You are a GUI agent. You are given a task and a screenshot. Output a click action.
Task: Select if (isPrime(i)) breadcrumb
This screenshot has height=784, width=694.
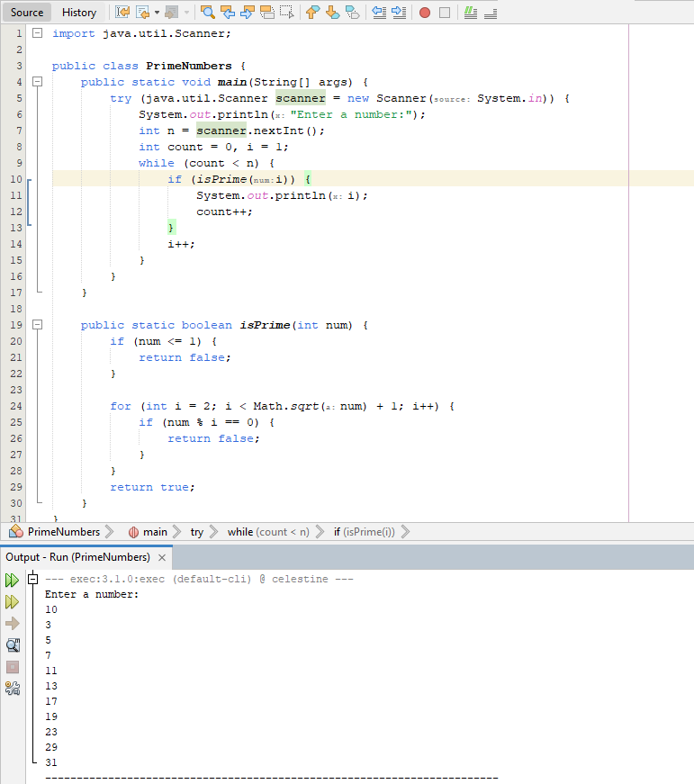pos(364,531)
